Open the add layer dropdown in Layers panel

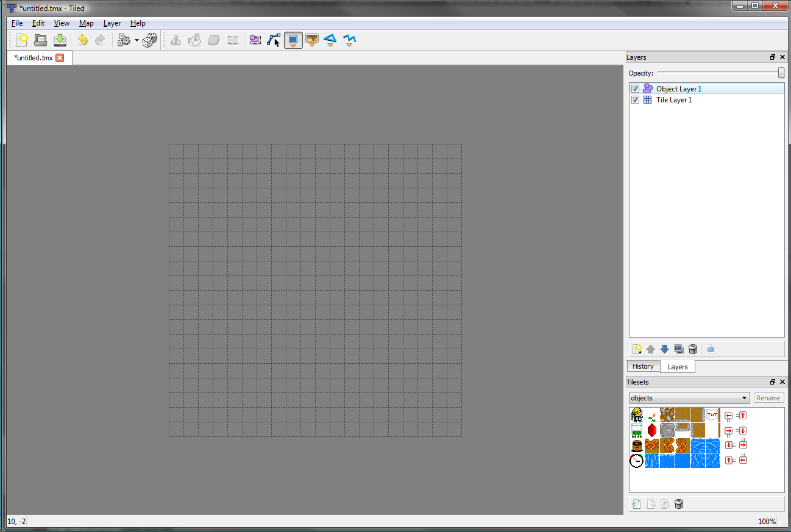tap(637, 349)
